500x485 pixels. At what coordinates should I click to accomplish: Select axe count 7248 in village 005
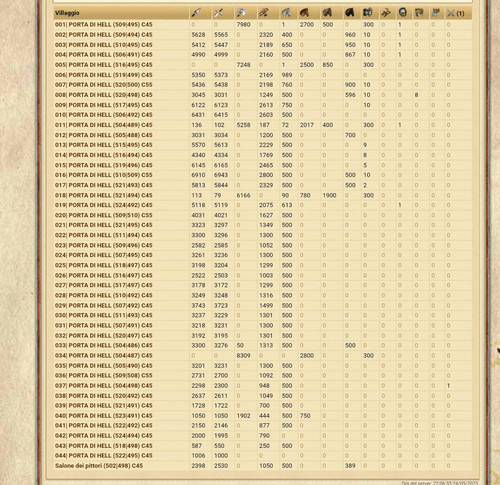click(243, 65)
